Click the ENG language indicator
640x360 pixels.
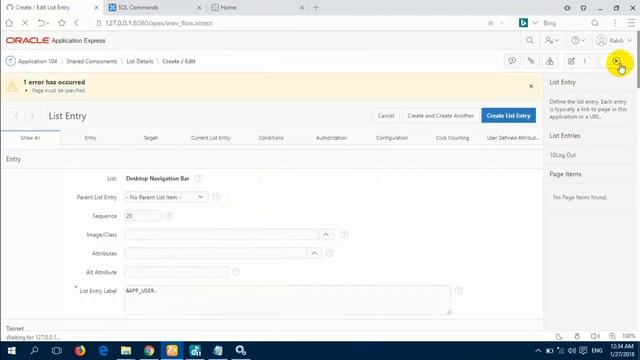tap(597, 351)
